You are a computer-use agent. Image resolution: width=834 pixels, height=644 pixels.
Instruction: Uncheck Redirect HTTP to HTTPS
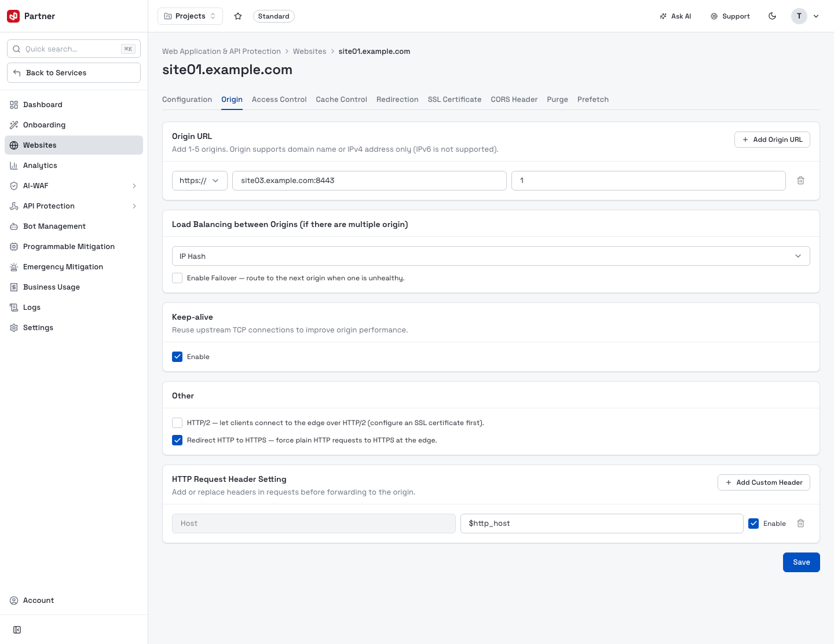coord(177,440)
